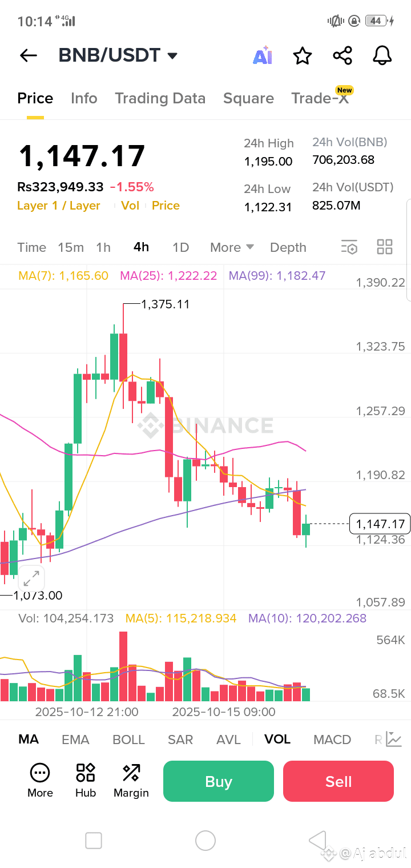Tap the back arrow icon
411x868 pixels.
click(x=28, y=55)
